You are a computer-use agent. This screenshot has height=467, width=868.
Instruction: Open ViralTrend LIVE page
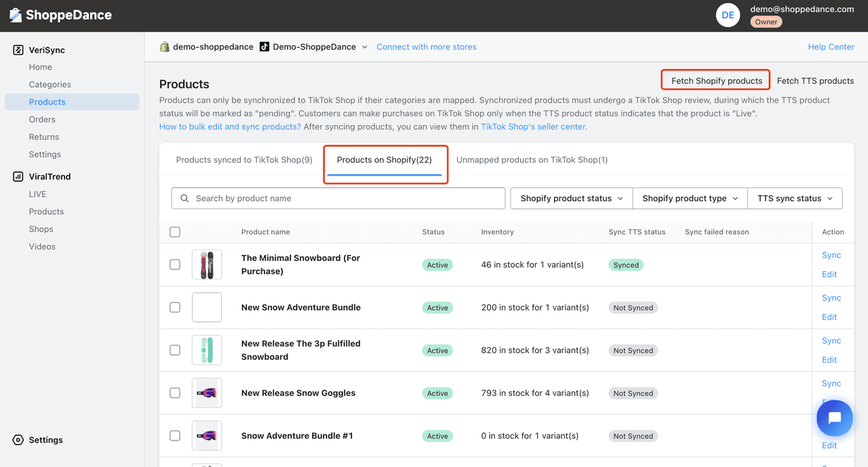pos(38,195)
